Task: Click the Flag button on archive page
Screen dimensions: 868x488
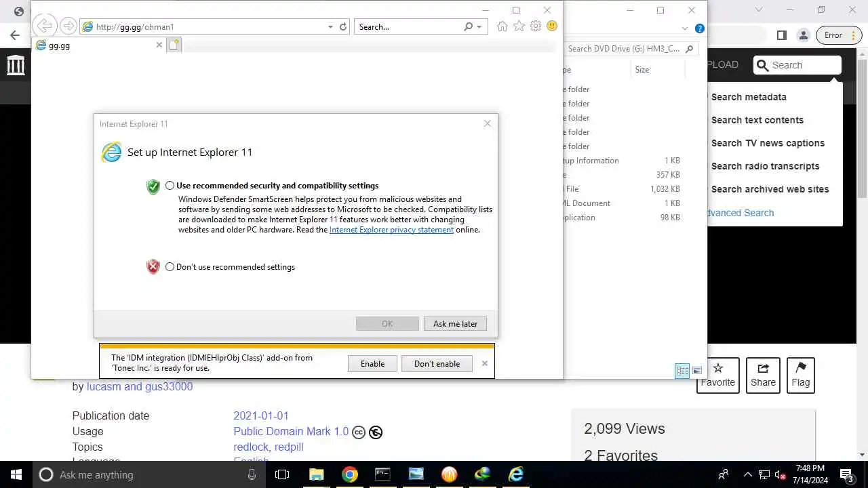Action: (801, 375)
